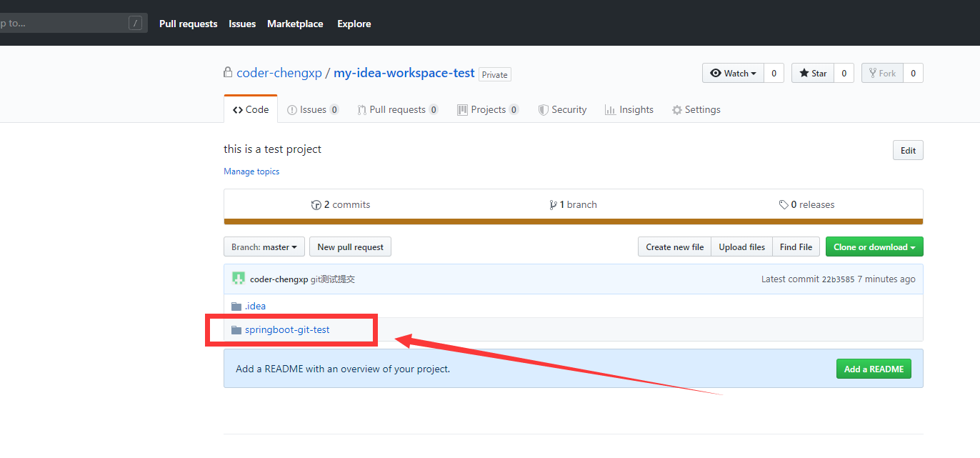
Task: Open the Insights tab
Action: point(629,109)
